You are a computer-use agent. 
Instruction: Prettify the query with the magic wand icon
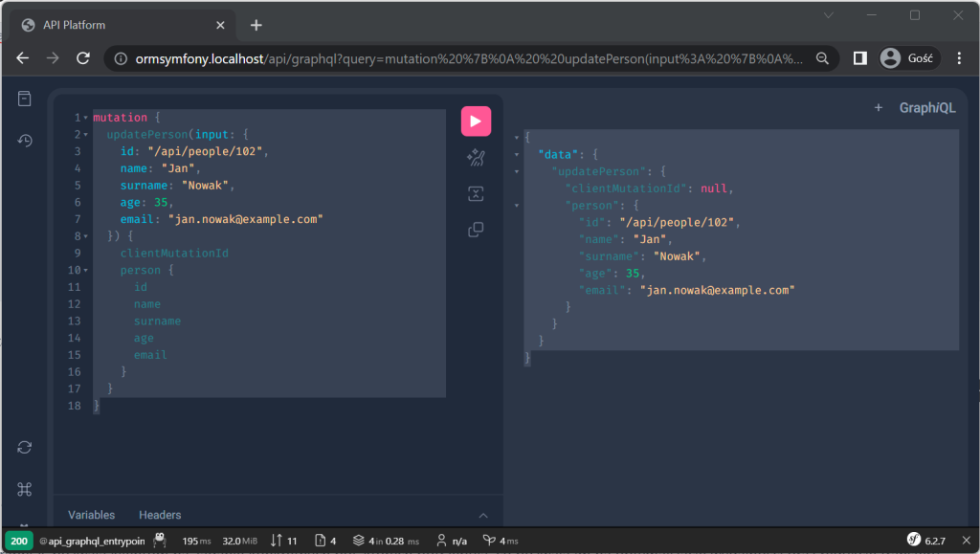[476, 157]
